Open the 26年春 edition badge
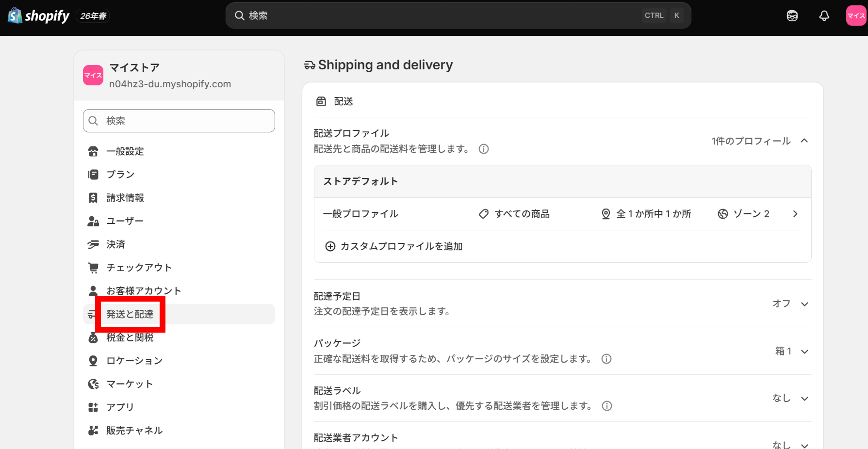868x449 pixels. point(93,16)
